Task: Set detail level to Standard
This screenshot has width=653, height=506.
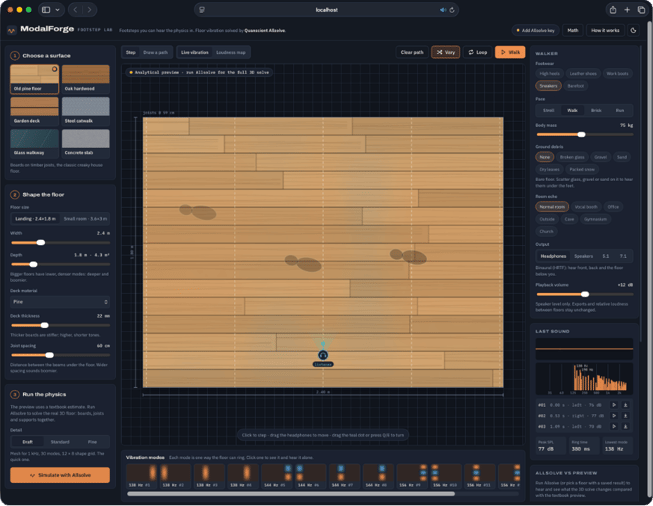Action: [x=60, y=442]
